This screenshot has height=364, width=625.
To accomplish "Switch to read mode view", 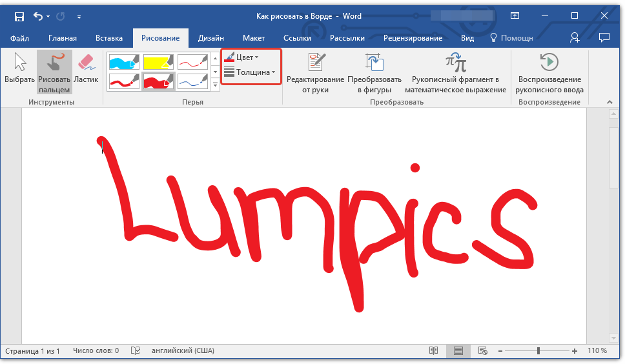I will [x=434, y=351].
